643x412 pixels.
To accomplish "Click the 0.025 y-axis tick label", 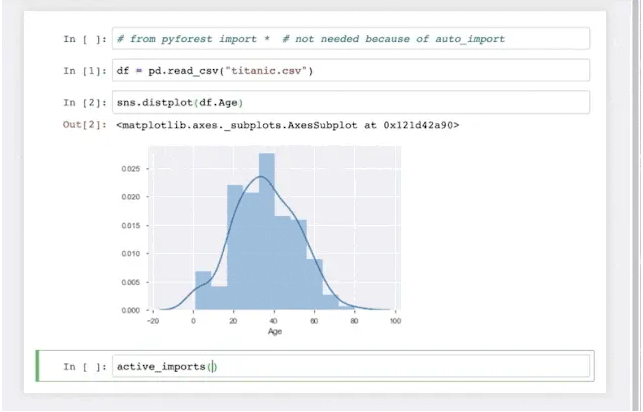I will (130, 169).
